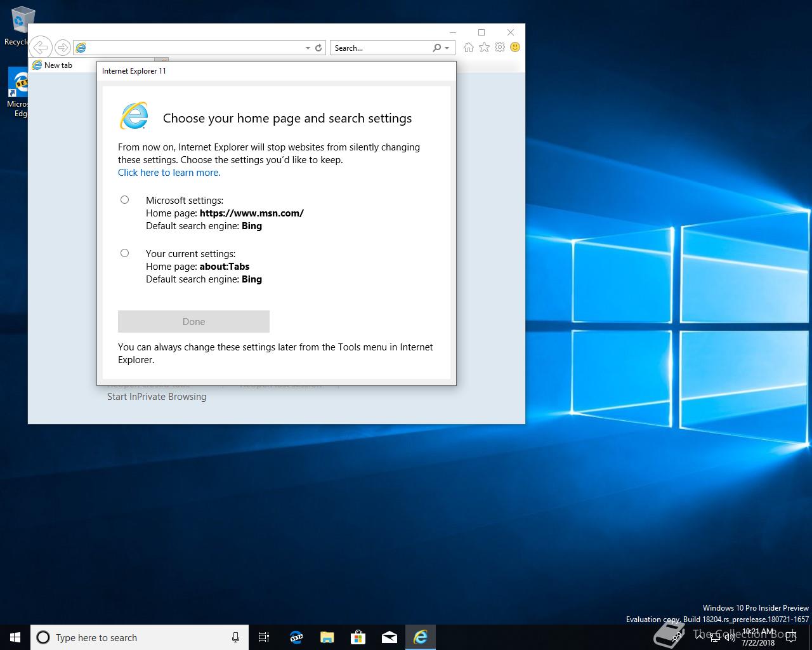This screenshot has height=650, width=812.
Task: Open Favorites star icon
Action: [x=484, y=48]
